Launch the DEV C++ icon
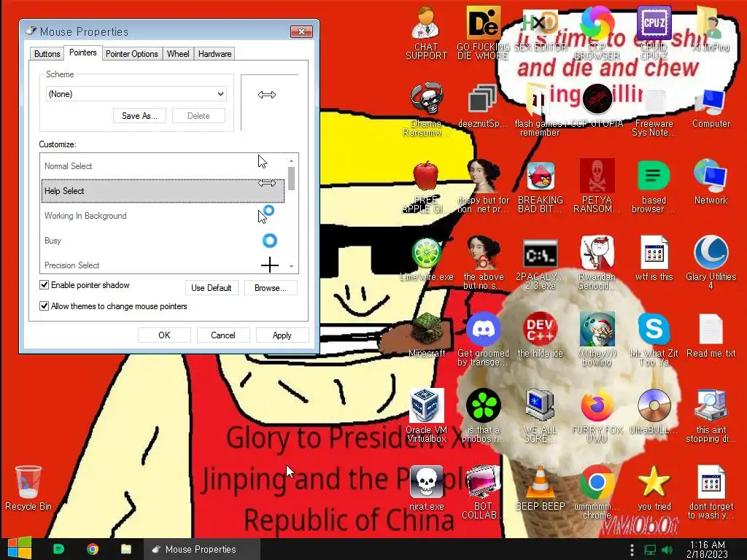 pos(541,329)
